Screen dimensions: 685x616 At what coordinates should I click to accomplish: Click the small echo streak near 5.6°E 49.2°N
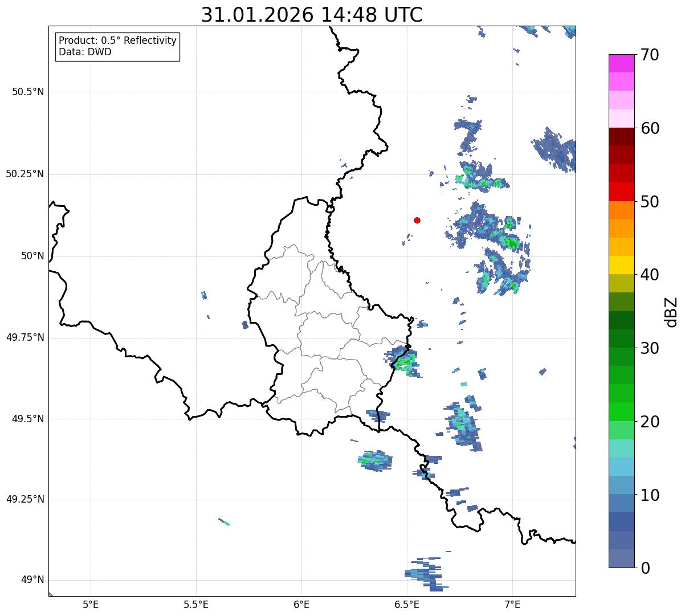tap(224, 521)
